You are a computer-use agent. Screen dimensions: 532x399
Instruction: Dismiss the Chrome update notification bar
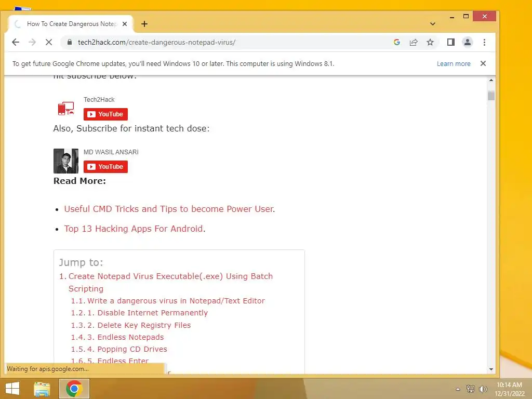(x=483, y=63)
